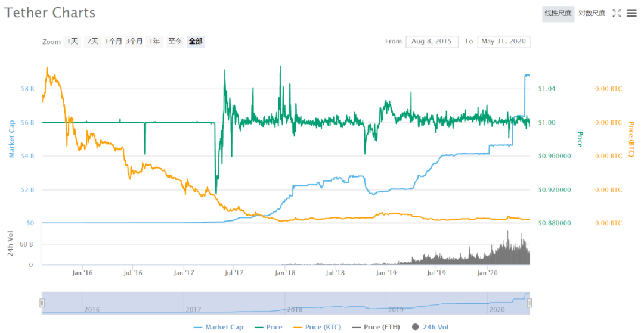Viewport: 644px width, 333px height.
Task: Toggle Market Cap series in legend
Action: click(x=218, y=327)
